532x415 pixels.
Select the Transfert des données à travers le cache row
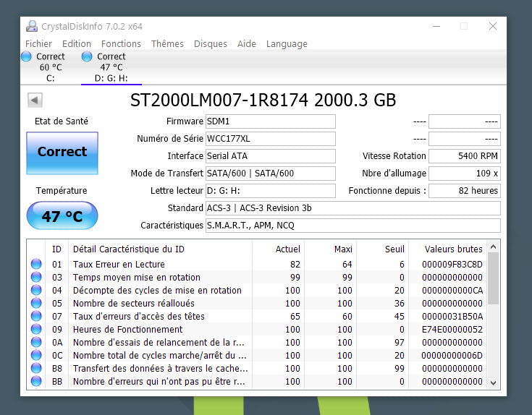coord(257,368)
